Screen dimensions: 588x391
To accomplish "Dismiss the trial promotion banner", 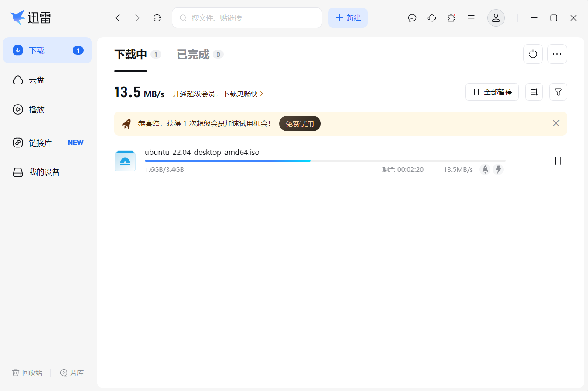I will point(556,123).
